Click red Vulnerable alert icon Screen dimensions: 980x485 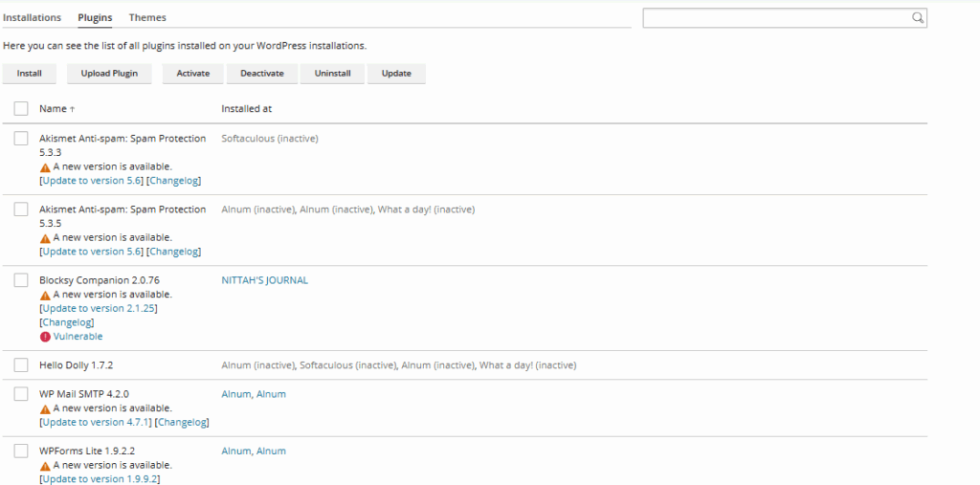45,337
